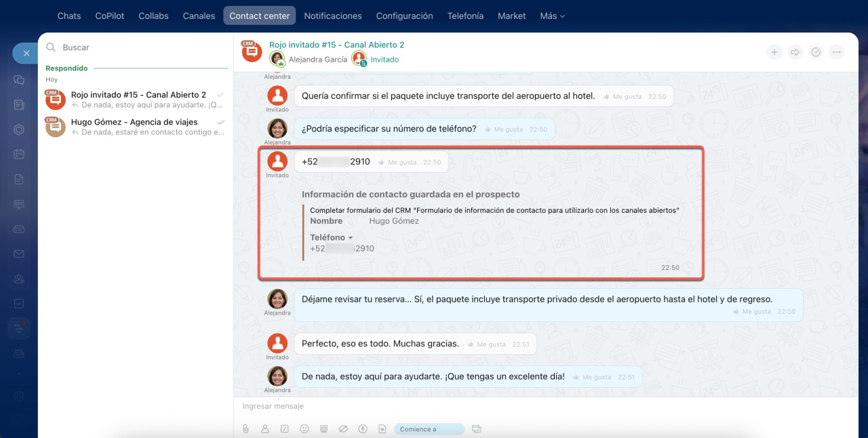This screenshot has width=868, height=438.
Task: Switch to the Telefonía tab
Action: coord(465,16)
